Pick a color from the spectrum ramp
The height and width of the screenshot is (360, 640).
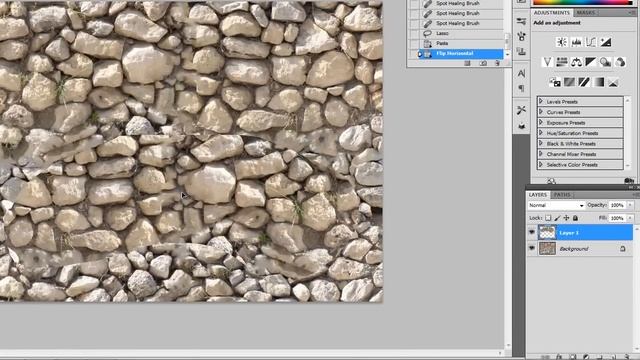(x=582, y=2)
